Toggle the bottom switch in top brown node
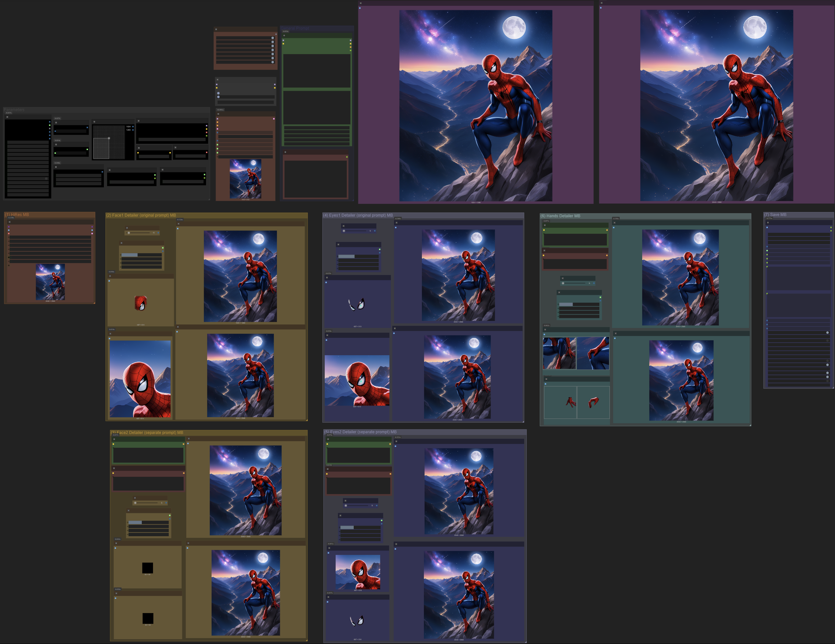Screen dimensions: 835x644 pyautogui.click(x=273, y=62)
